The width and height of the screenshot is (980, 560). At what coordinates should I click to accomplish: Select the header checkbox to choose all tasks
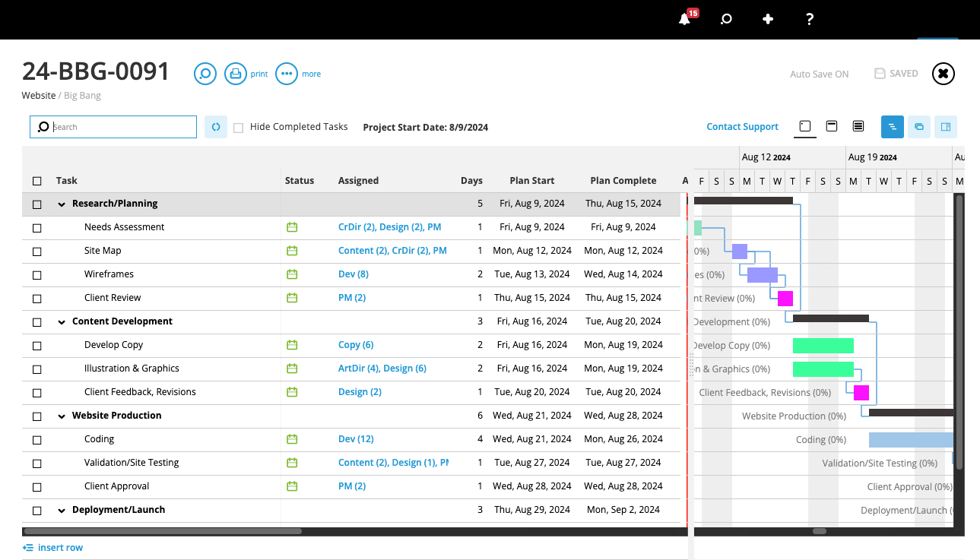click(36, 180)
